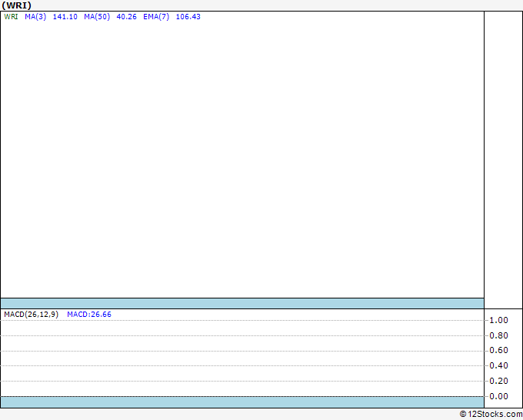Click the 141.10 moving average value

coord(65,17)
